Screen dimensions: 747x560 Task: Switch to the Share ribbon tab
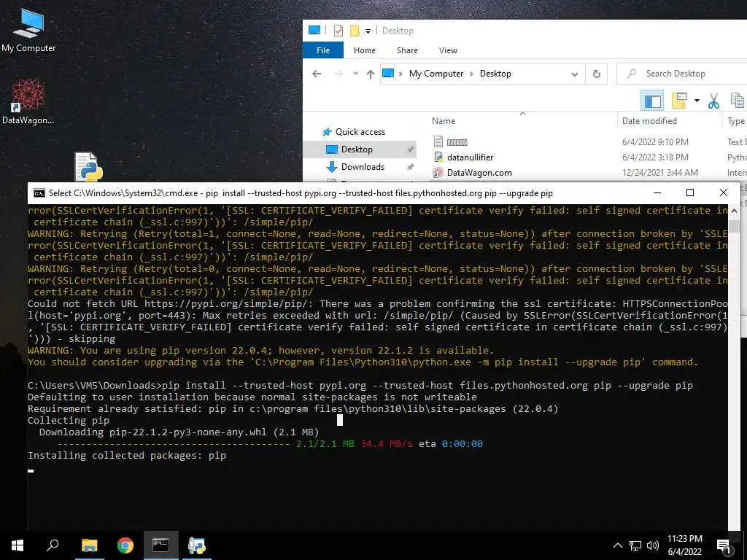tap(407, 50)
